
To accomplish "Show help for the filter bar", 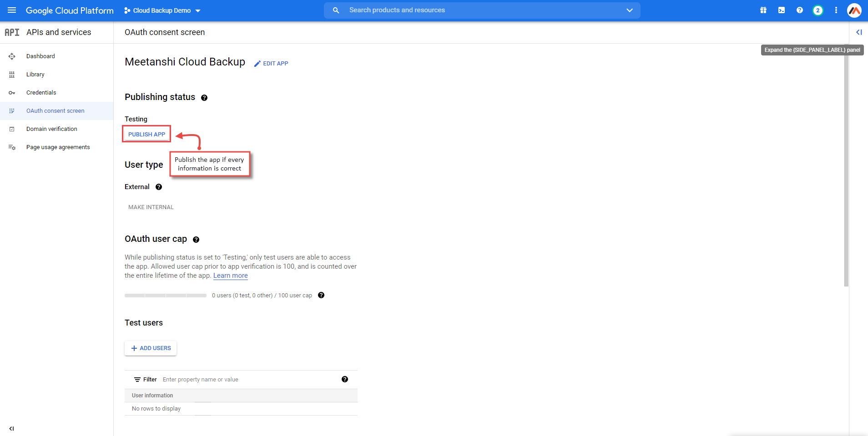I will [x=345, y=379].
